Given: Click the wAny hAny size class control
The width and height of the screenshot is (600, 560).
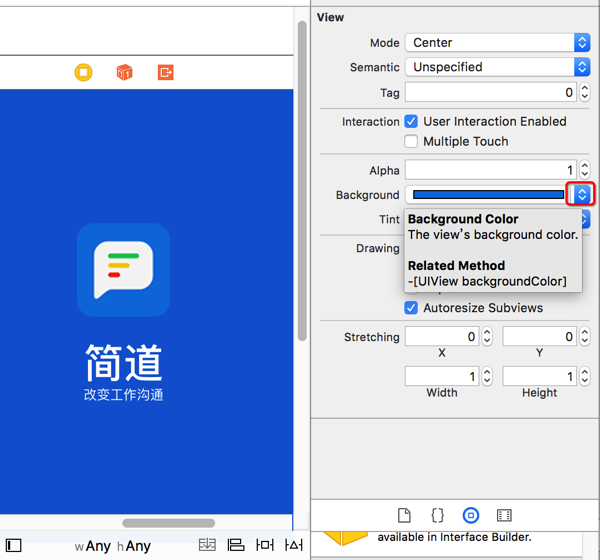Looking at the screenshot, I should [x=112, y=546].
